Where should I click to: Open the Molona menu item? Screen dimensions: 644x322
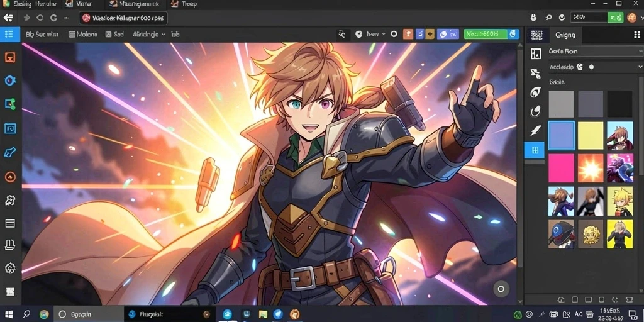point(82,35)
